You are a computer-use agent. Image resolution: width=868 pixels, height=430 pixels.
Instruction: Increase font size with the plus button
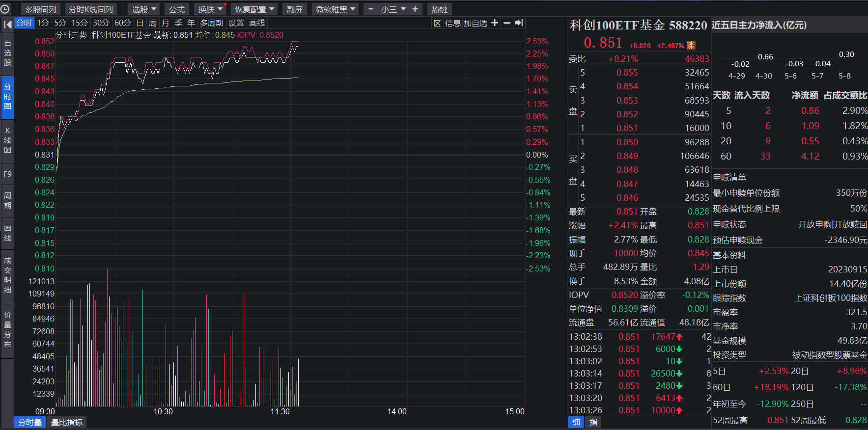pos(415,9)
